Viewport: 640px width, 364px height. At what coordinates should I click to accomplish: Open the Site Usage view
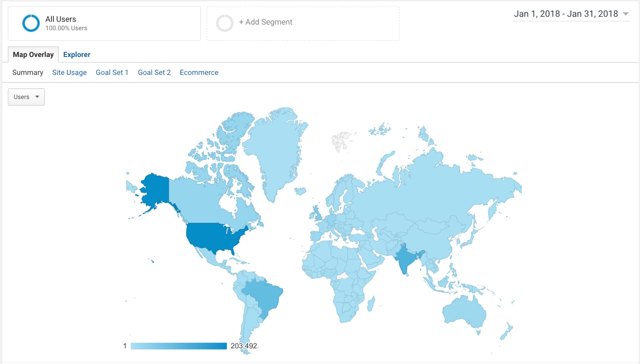pos(69,72)
